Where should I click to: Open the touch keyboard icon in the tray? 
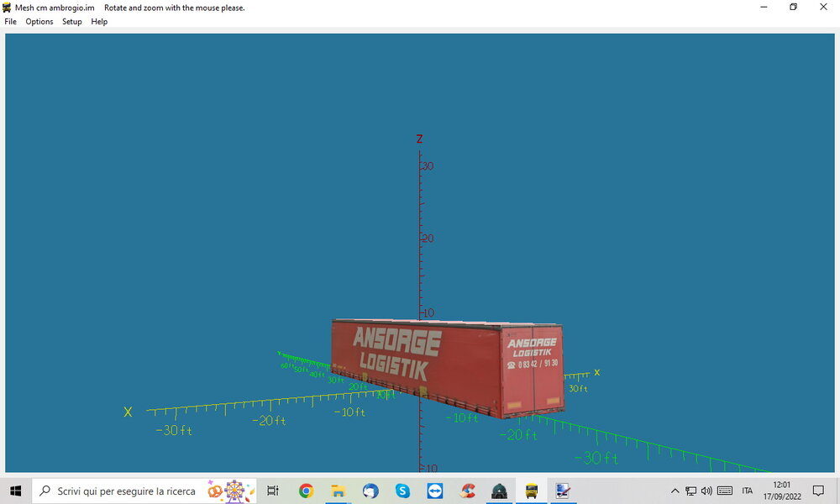[725, 491]
